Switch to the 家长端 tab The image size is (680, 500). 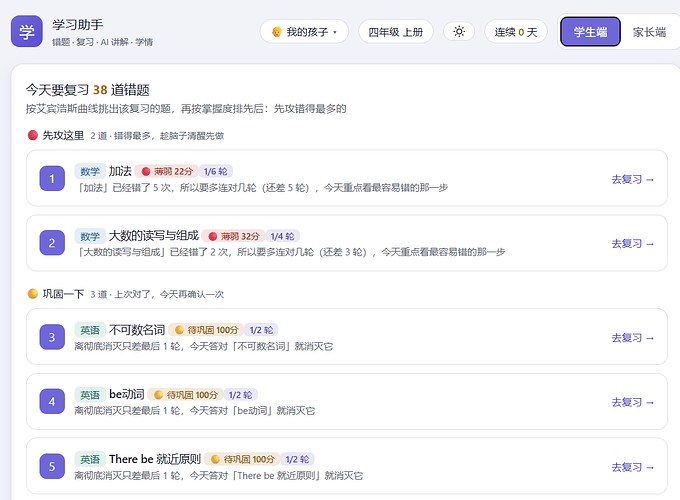pyautogui.click(x=649, y=32)
